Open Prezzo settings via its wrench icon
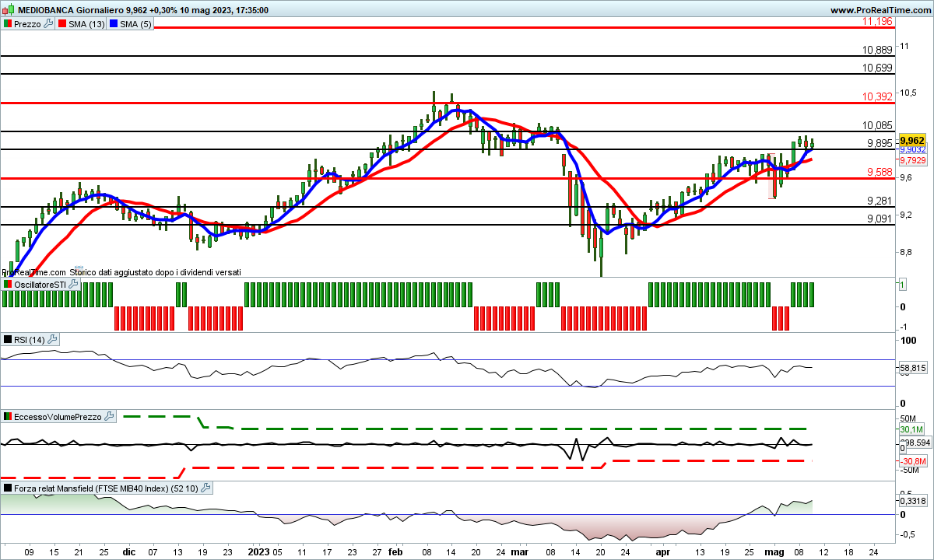The width and height of the screenshot is (934, 560). tap(49, 24)
